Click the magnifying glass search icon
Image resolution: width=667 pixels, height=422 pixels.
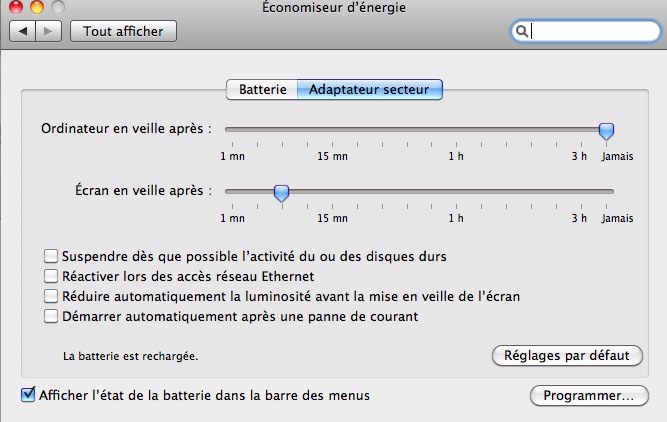tap(522, 31)
